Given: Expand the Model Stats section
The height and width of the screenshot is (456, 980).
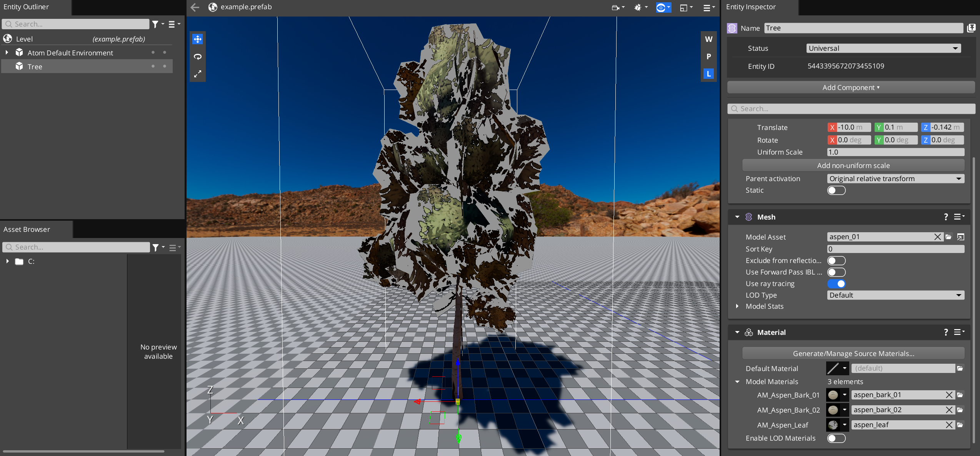Looking at the screenshot, I should [x=737, y=306].
